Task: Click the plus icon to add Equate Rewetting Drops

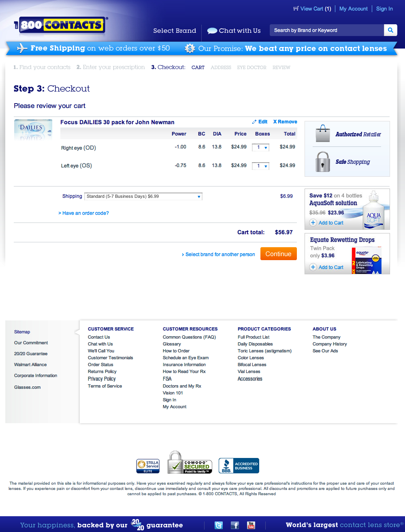Action: click(x=313, y=267)
